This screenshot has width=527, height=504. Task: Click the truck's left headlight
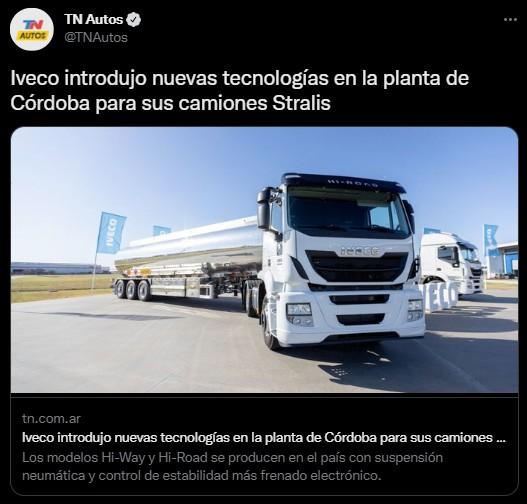[300, 314]
